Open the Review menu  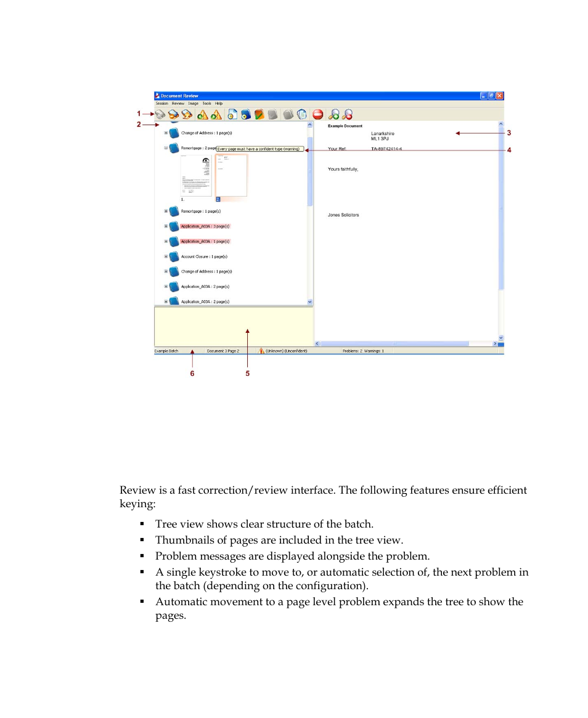point(178,104)
